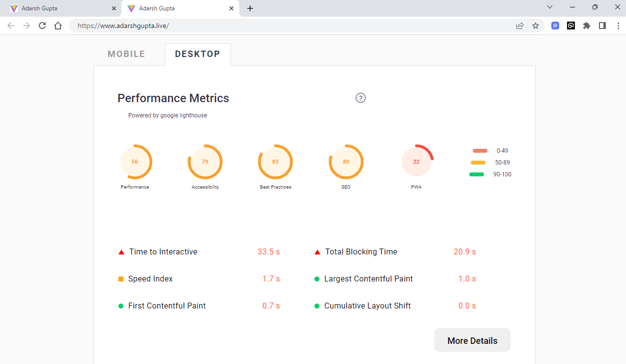This screenshot has width=626, height=364.
Task: Select the DESKTOP tab
Action: [x=198, y=54]
